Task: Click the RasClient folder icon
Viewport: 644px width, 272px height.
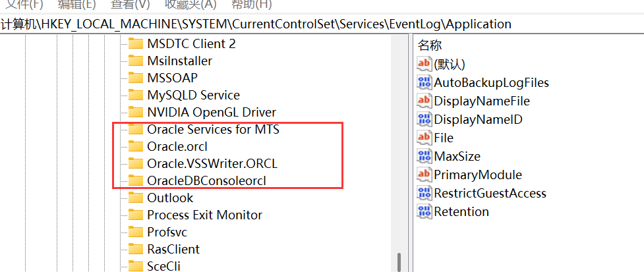Action: [x=135, y=249]
